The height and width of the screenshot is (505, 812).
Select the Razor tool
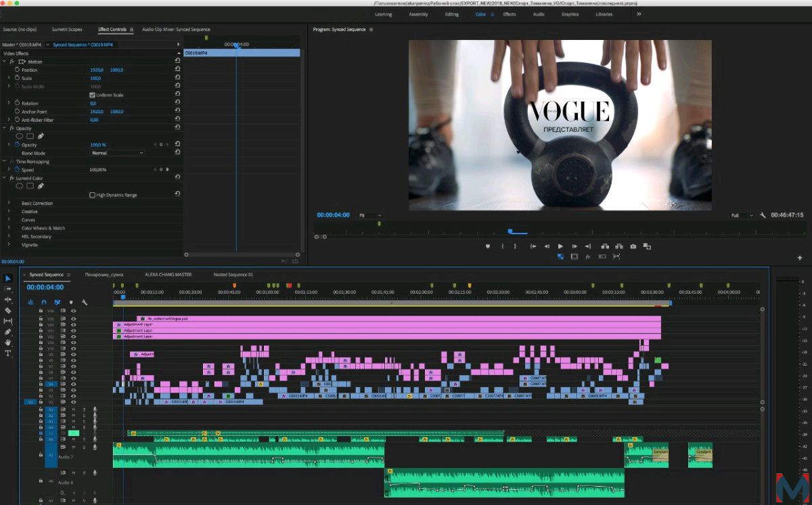(8, 310)
